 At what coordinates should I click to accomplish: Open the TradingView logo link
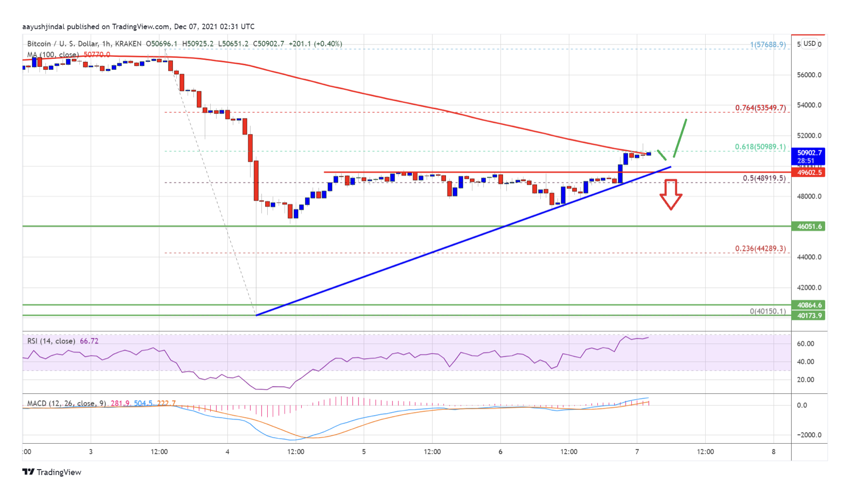pyautogui.click(x=52, y=472)
